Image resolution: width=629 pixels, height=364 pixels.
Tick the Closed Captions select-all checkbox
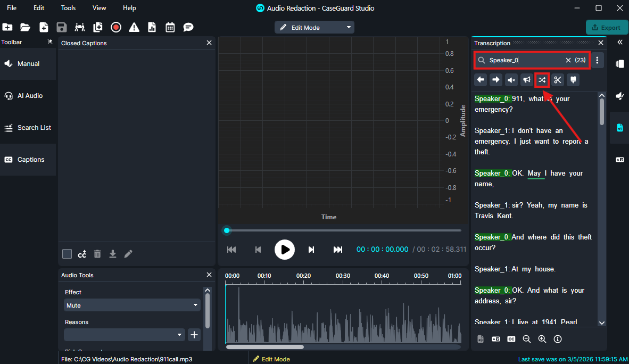(x=67, y=254)
